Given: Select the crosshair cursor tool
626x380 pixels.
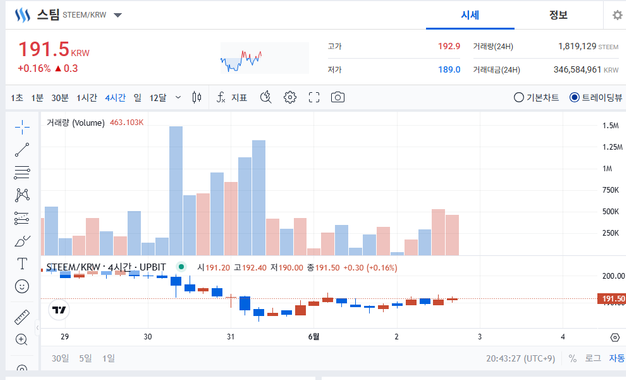Looking at the screenshot, I should click(x=22, y=127).
